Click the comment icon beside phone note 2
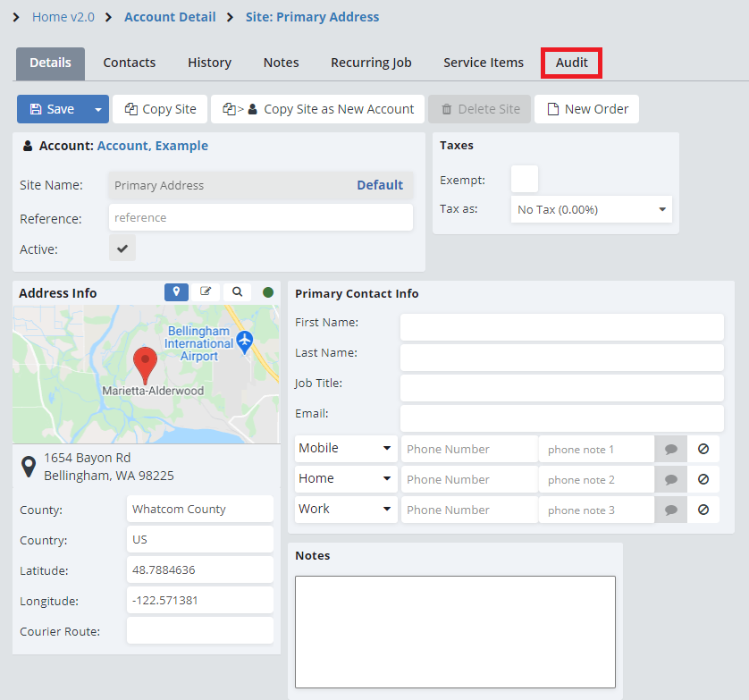The image size is (749, 700). click(670, 480)
